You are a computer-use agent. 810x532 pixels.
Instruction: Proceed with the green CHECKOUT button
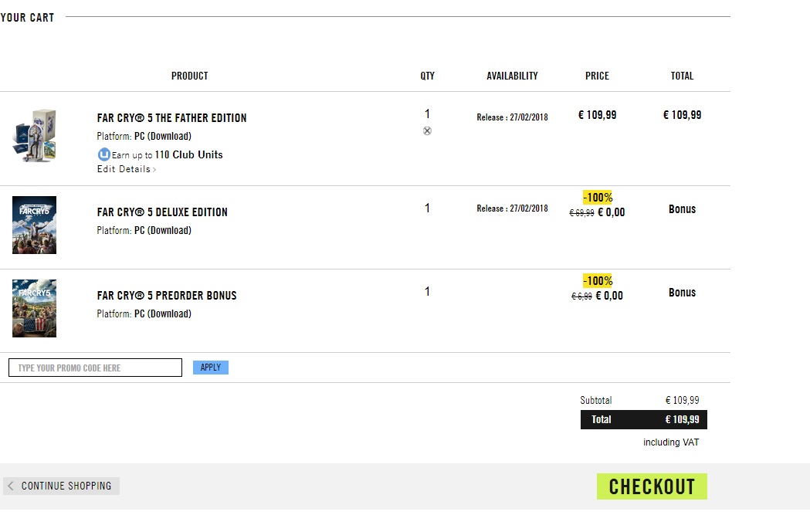[652, 486]
